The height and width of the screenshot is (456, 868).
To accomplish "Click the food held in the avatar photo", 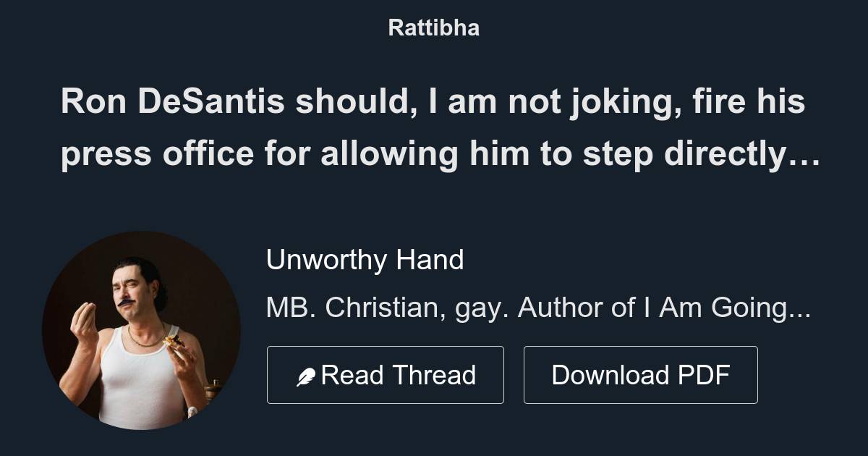I will [173, 340].
